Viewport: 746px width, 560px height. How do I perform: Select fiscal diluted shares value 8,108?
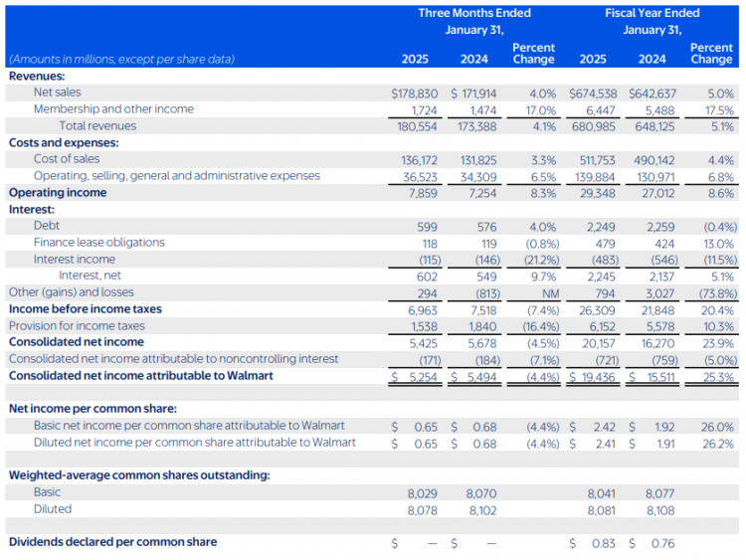[660, 510]
